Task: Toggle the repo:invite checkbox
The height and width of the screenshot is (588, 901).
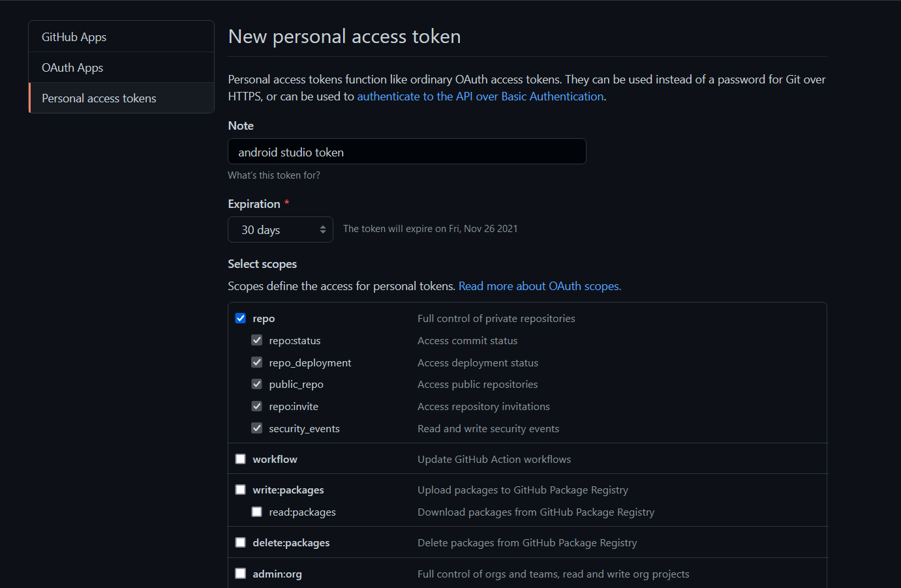Action: click(257, 406)
